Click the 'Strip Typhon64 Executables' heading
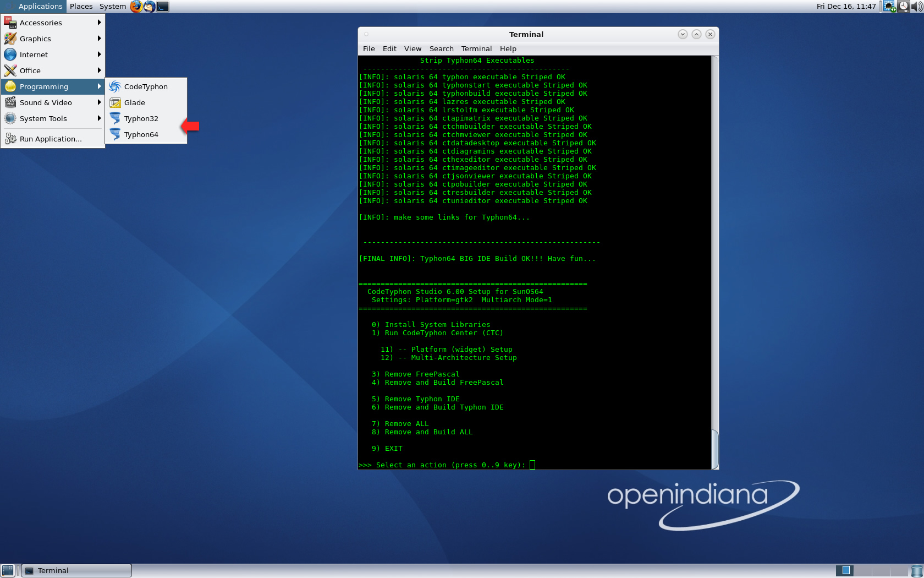This screenshot has height=578, width=924. [x=477, y=61]
